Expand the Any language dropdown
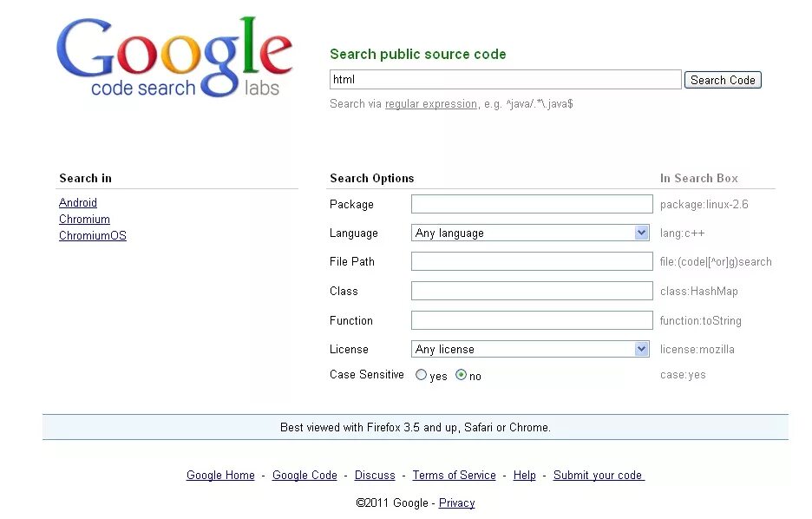The height and width of the screenshot is (519, 812). pos(530,233)
